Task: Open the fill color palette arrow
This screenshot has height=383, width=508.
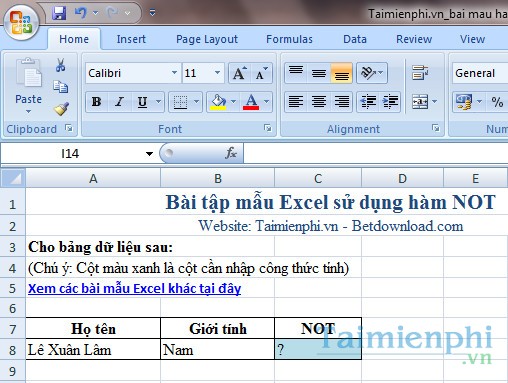Action: [233, 102]
